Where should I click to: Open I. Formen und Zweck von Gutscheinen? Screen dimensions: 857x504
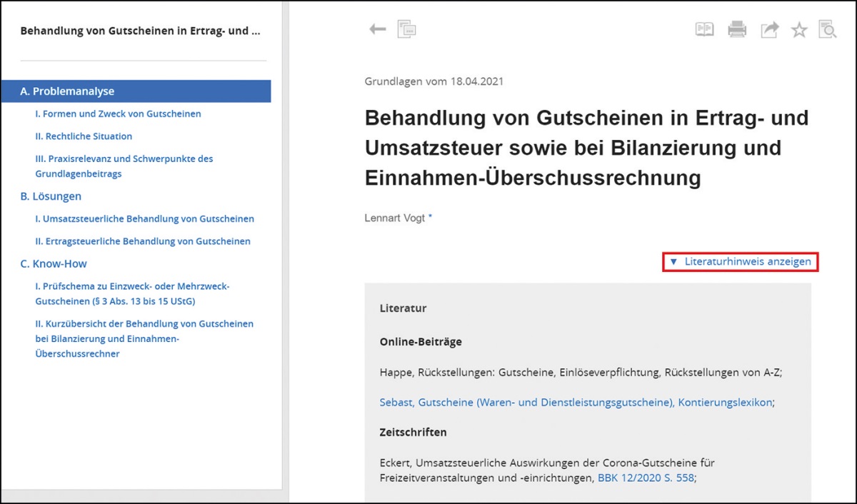tap(118, 114)
